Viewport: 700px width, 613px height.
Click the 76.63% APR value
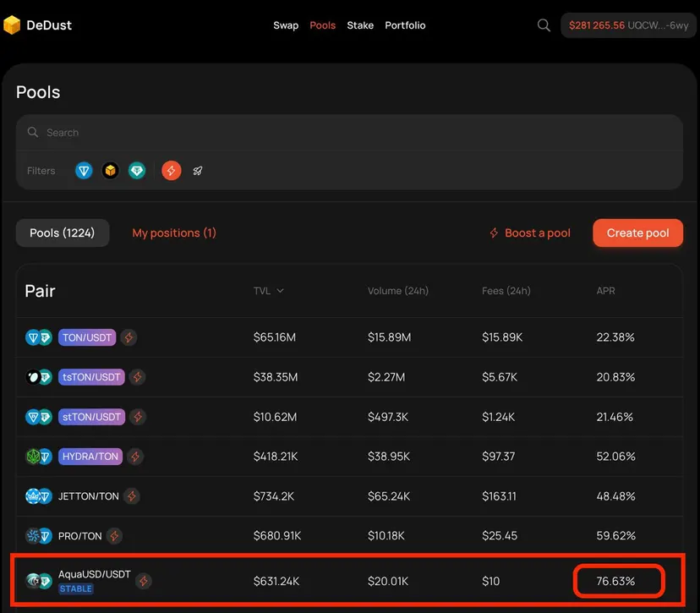click(615, 582)
